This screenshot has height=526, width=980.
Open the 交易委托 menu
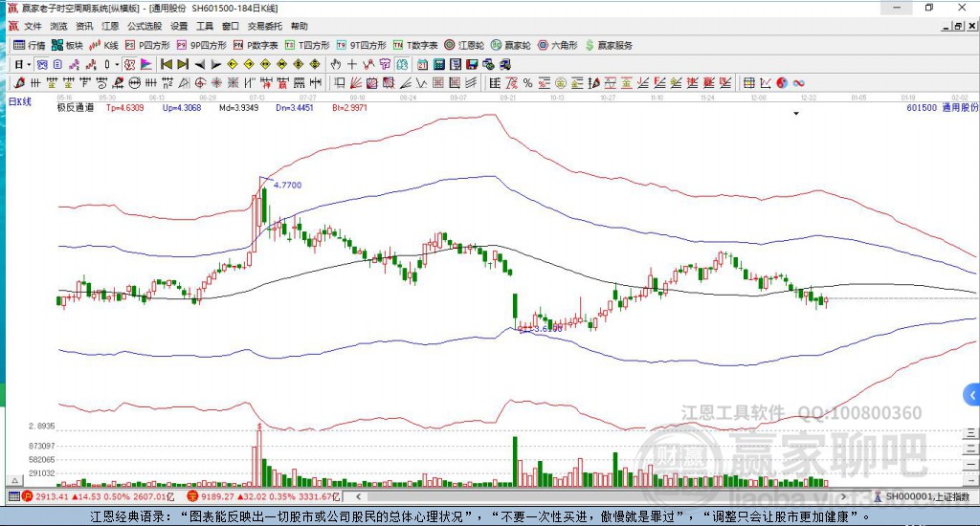click(265, 26)
